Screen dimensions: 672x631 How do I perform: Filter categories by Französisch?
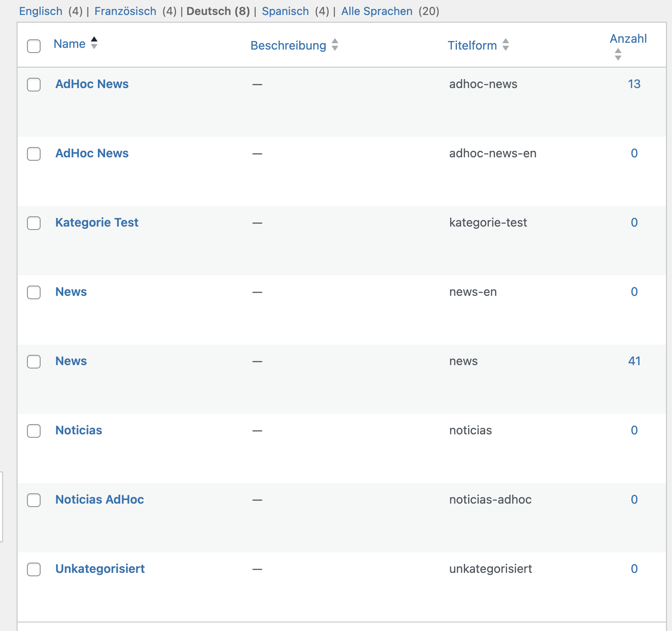[x=125, y=11]
